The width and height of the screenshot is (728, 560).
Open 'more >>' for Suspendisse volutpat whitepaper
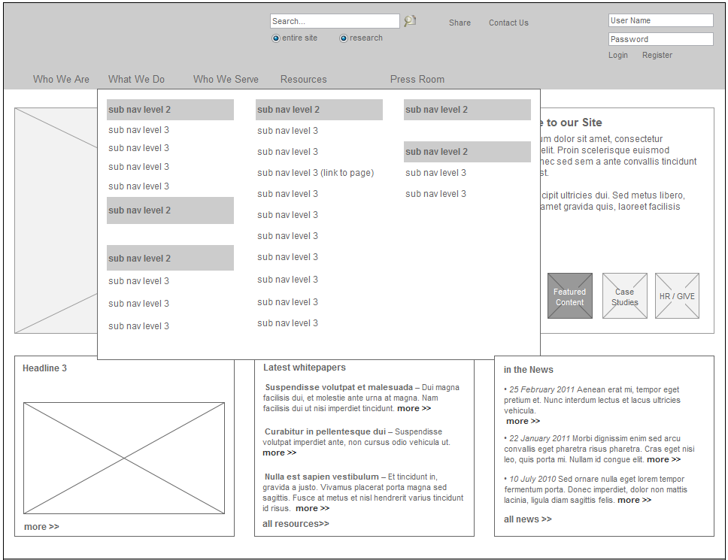(x=414, y=408)
